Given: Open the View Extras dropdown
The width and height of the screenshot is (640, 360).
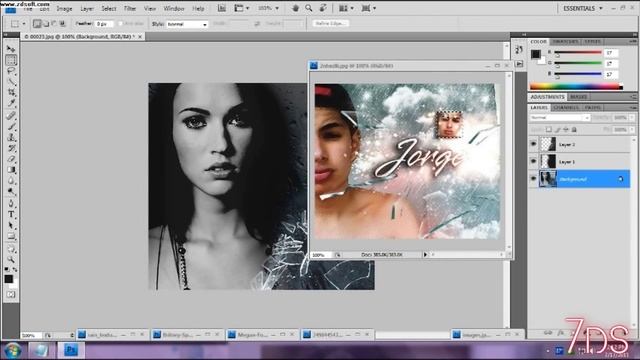Looking at the screenshot, I should point(241,8).
